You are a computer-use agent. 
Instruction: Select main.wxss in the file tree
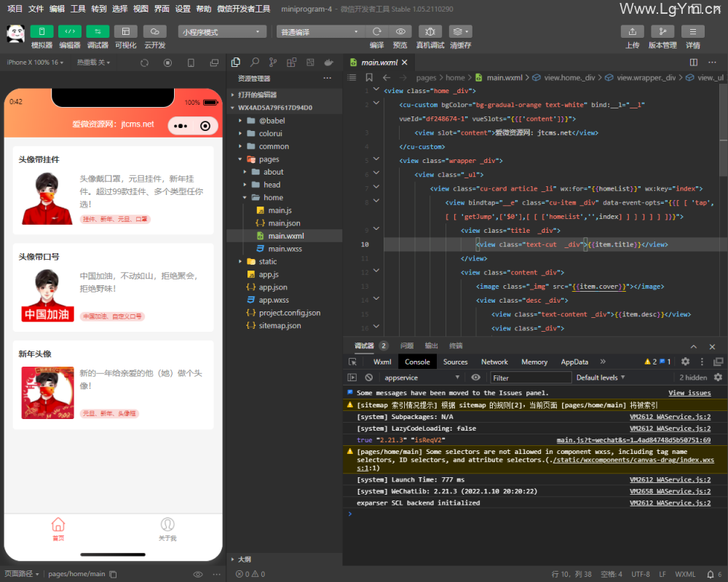285,249
